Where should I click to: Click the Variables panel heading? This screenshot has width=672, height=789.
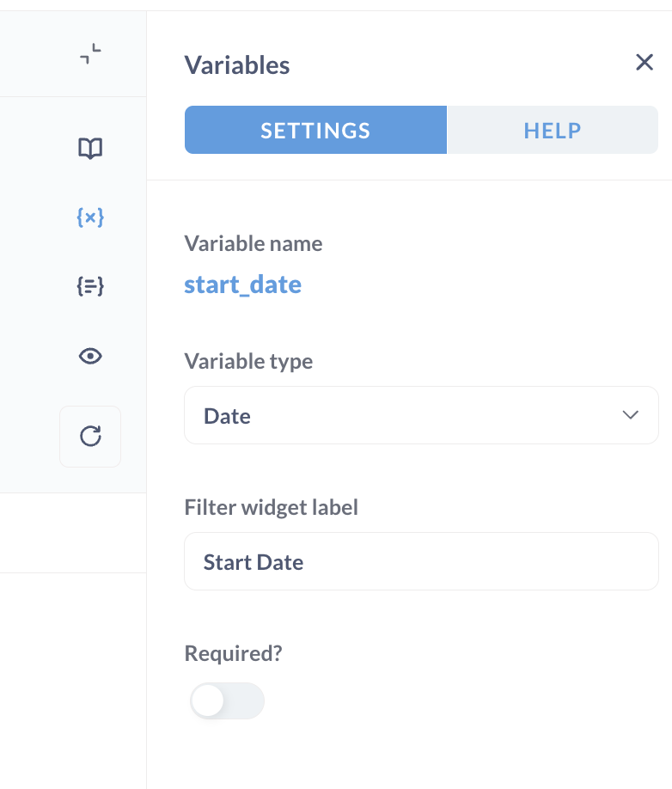[237, 65]
